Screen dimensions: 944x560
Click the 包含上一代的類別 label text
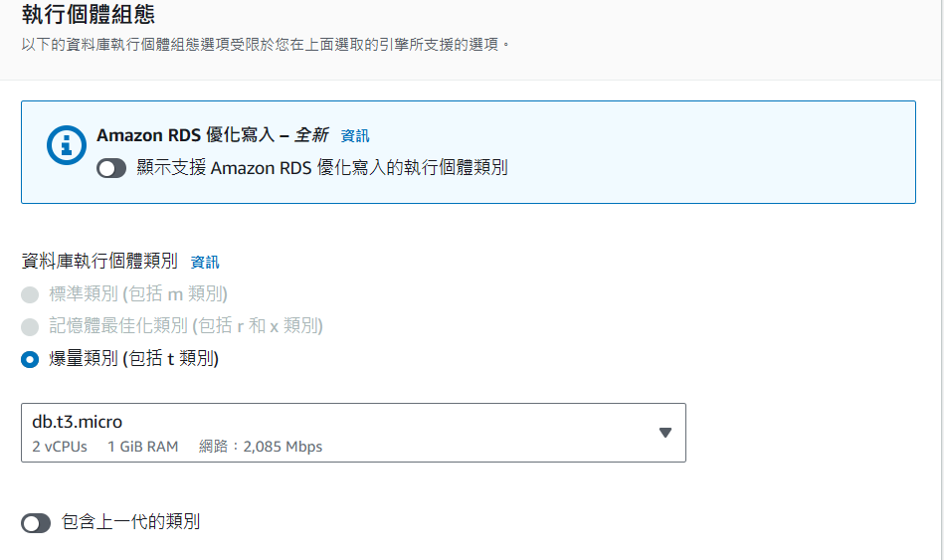[130, 521]
